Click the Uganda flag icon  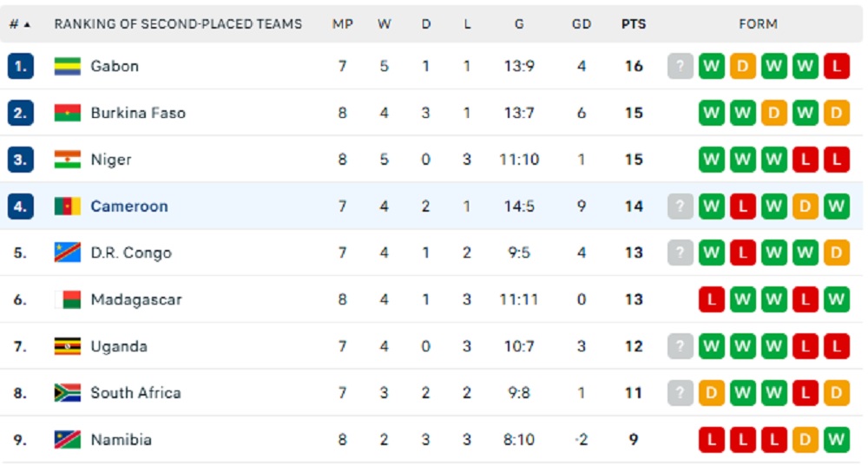coord(68,347)
